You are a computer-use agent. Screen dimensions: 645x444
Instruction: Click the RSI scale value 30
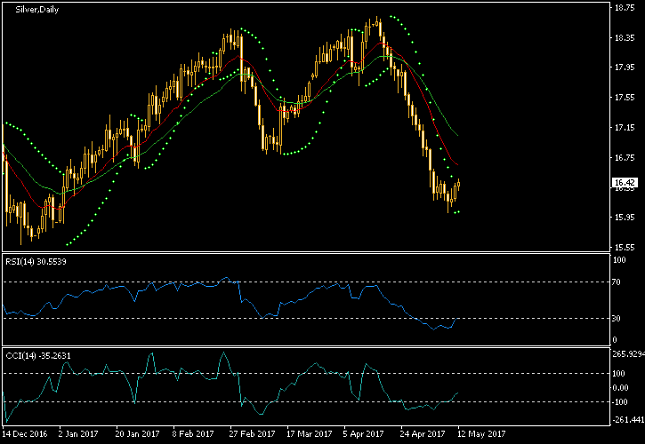tap(616, 318)
